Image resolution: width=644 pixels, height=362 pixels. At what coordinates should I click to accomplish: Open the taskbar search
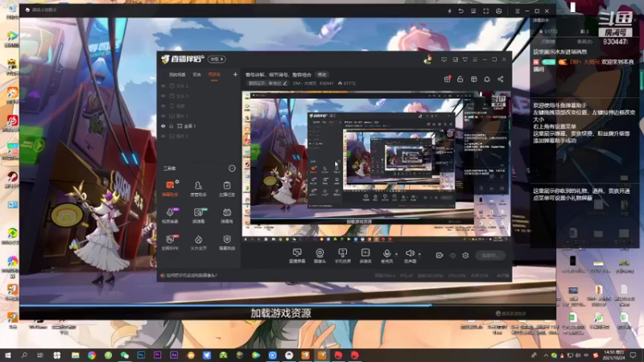pyautogui.click(x=24, y=356)
